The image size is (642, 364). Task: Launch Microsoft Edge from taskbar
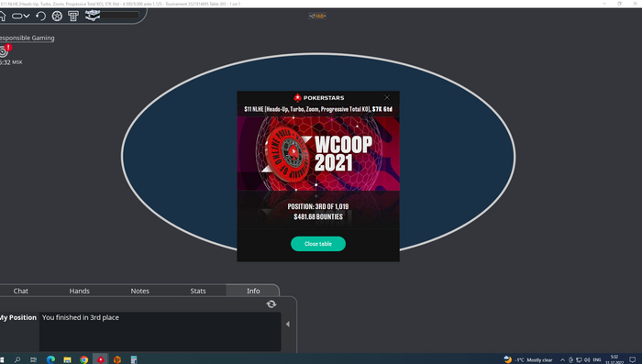click(50, 359)
